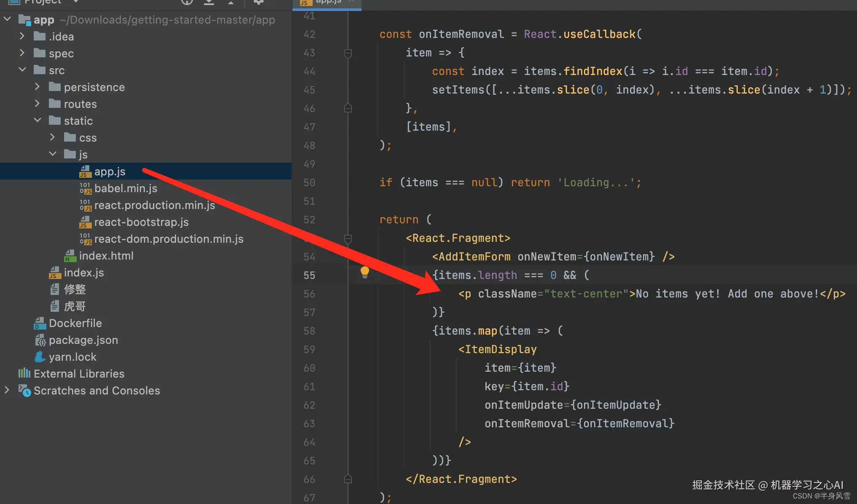Click the ItemDisplay tag on line 59
The image size is (857, 504).
(x=501, y=350)
